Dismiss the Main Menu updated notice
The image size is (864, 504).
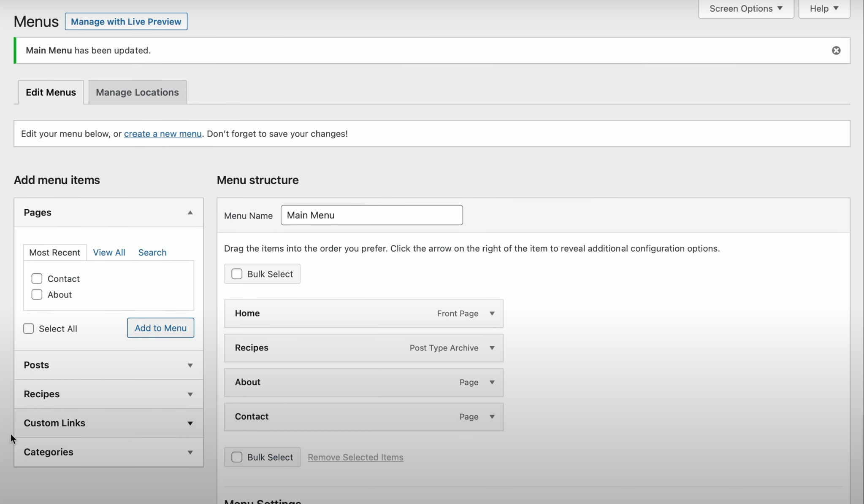tap(836, 51)
